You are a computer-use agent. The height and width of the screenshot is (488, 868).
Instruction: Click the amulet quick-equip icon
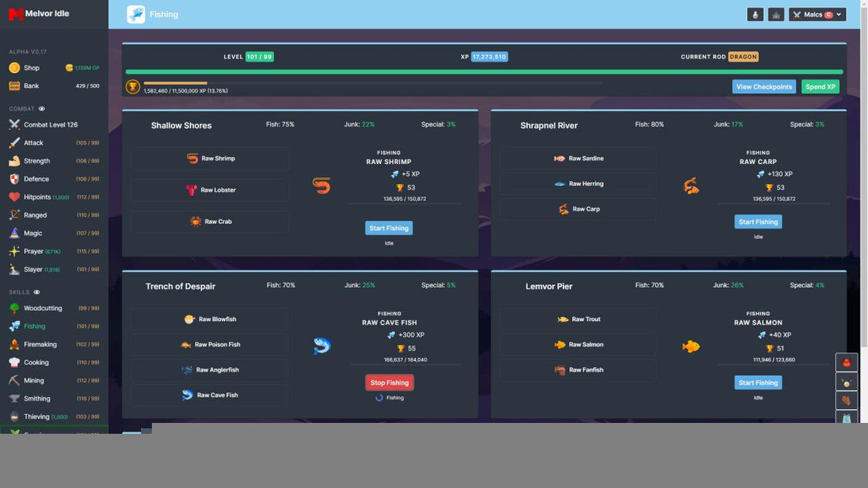click(846, 381)
